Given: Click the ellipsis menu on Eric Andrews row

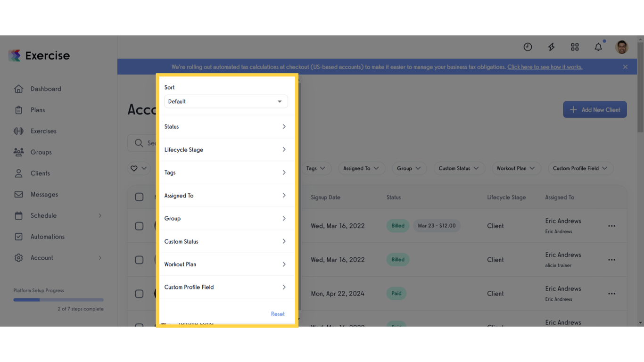Looking at the screenshot, I should point(611,226).
